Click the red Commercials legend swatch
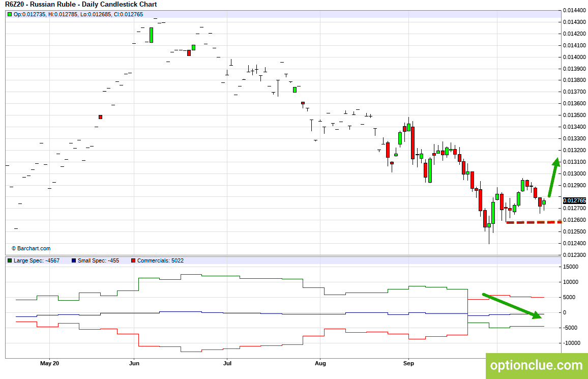 [x=133, y=260]
